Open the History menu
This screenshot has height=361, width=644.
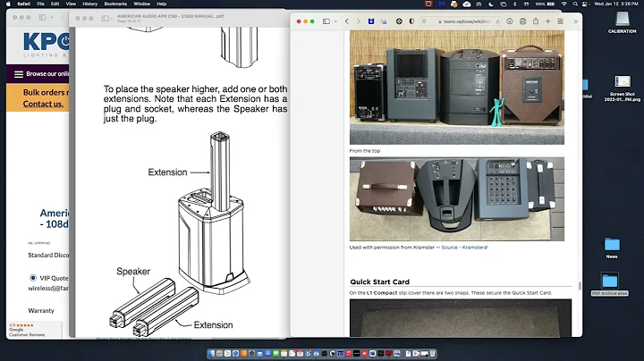[x=90, y=4]
